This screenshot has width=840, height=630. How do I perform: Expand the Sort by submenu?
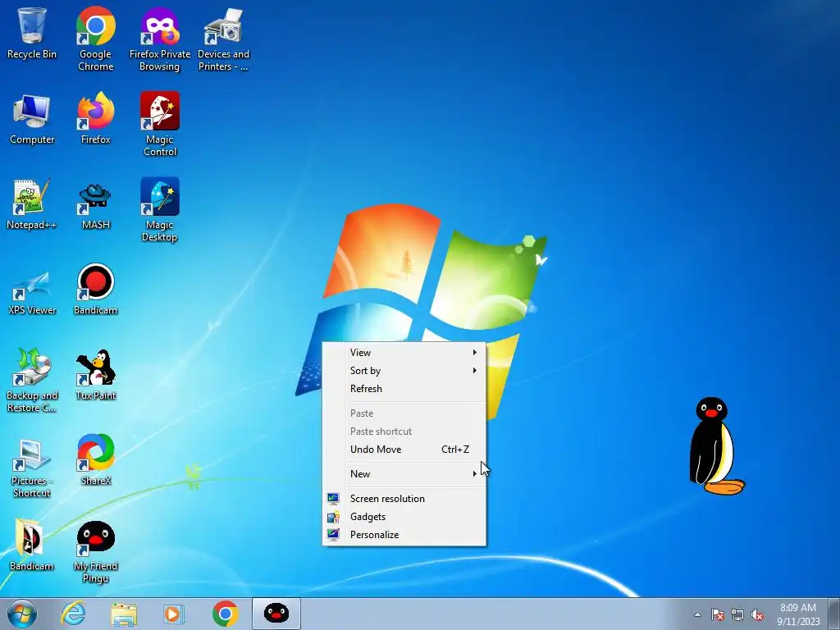404,371
